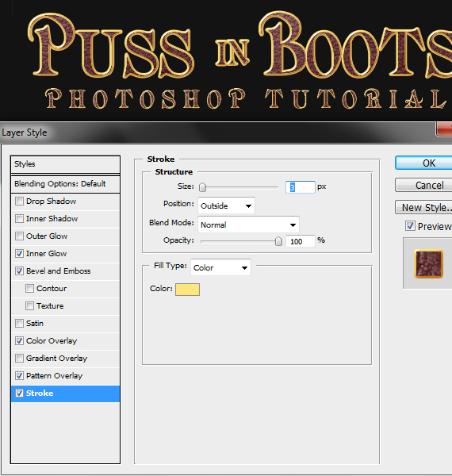Open the Satin settings label
This screenshot has width=452, height=476.
[35, 324]
